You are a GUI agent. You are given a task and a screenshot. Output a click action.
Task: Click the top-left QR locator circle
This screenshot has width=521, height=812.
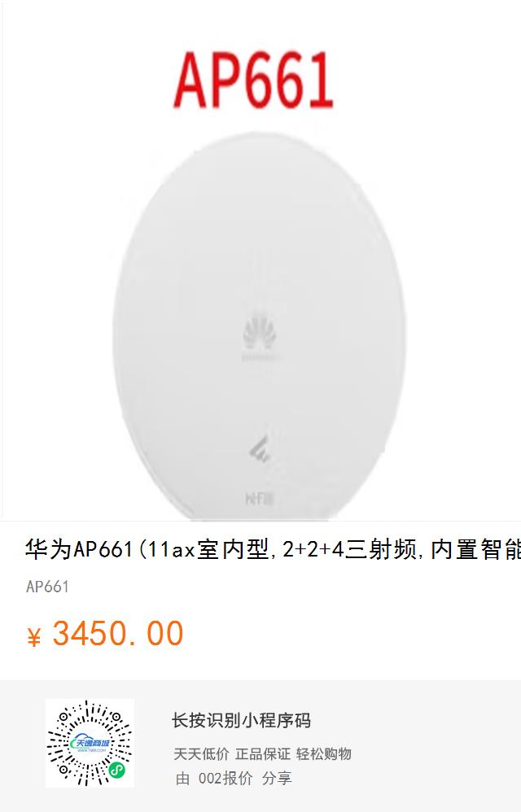pos(64,718)
